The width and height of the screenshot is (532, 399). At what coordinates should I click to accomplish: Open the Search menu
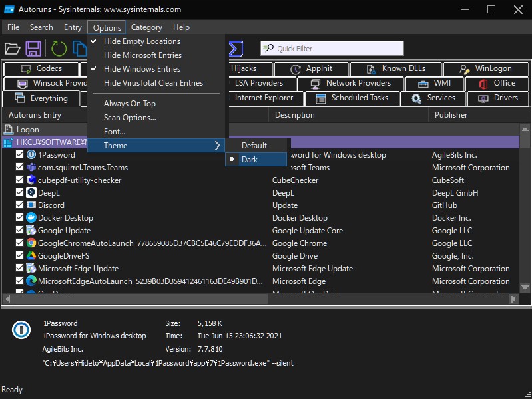(41, 27)
